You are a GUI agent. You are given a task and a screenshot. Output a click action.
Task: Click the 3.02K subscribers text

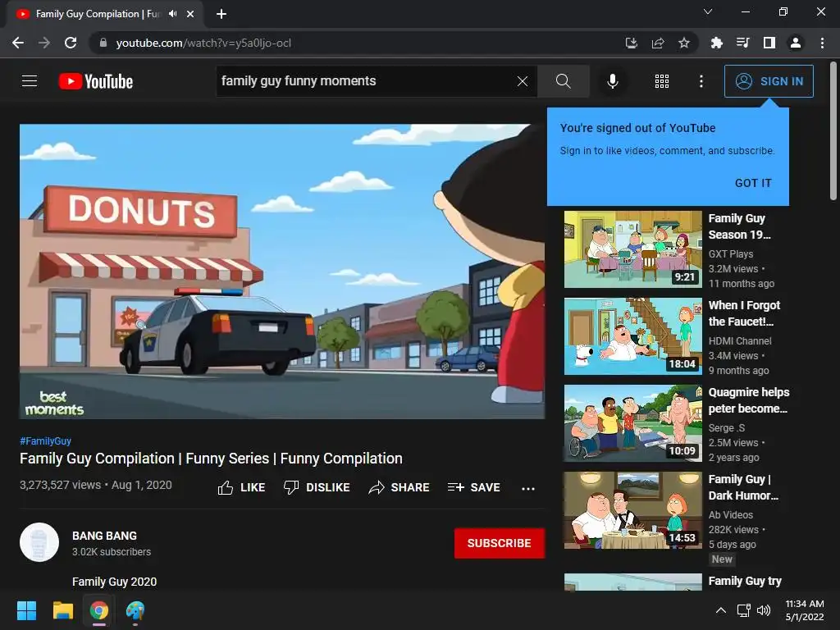pyautogui.click(x=112, y=552)
